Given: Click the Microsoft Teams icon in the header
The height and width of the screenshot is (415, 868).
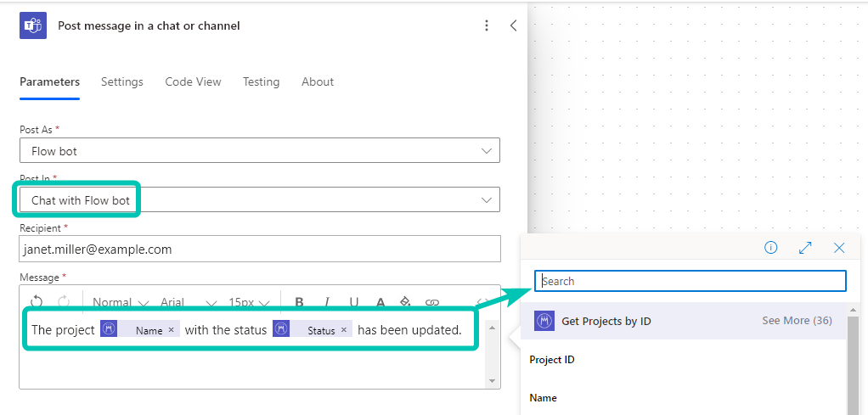Looking at the screenshot, I should tap(32, 25).
